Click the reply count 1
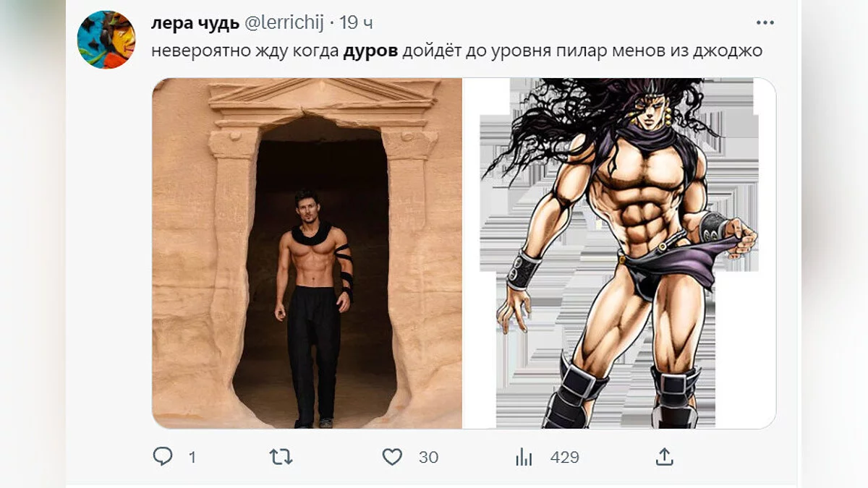The width and height of the screenshot is (868, 488). tap(192, 457)
